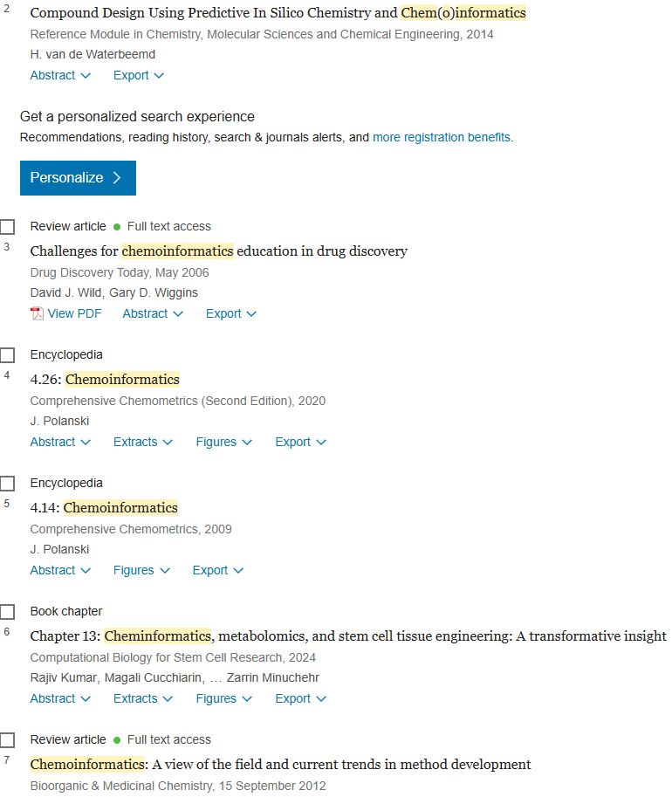Expand Figures for Comprehensive Chemometrics 2020 entry
The width and height of the screenshot is (672, 797).
coord(224,442)
